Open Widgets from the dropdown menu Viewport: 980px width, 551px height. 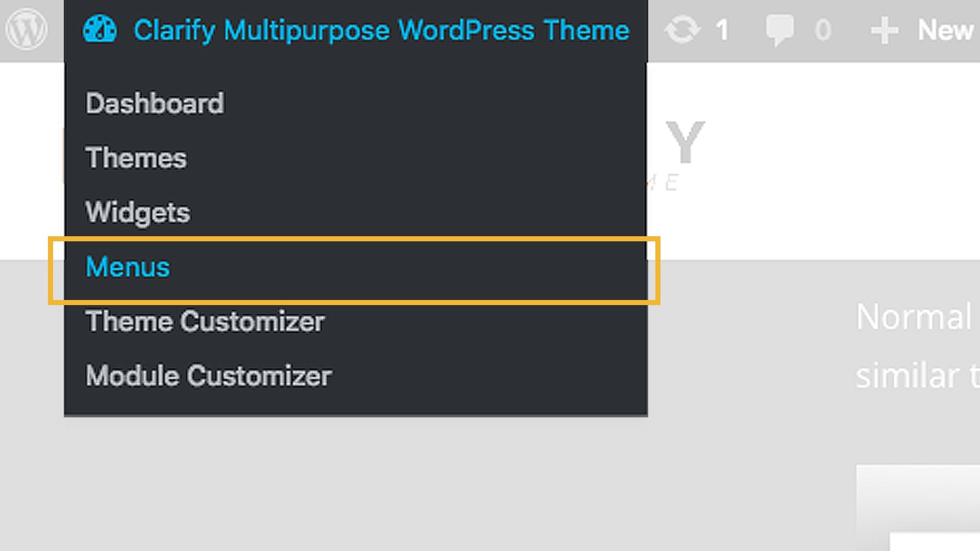pyautogui.click(x=138, y=213)
